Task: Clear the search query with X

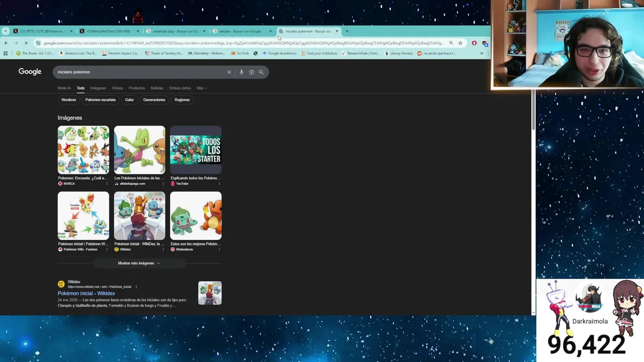Action: coord(229,72)
